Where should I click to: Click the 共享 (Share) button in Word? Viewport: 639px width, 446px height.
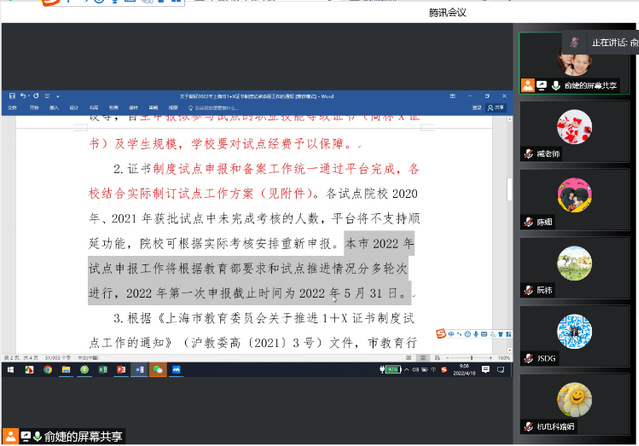point(496,108)
